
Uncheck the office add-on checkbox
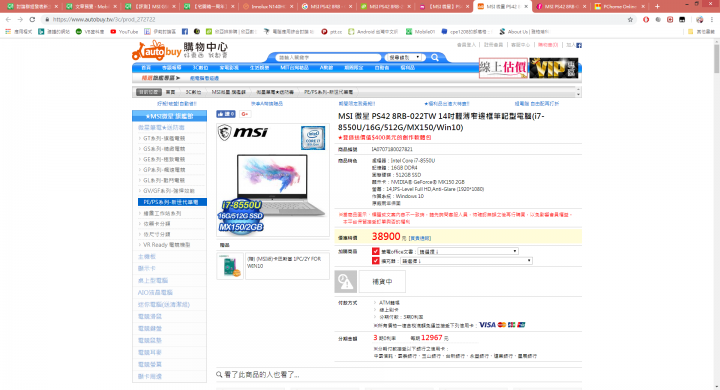click(x=376, y=251)
